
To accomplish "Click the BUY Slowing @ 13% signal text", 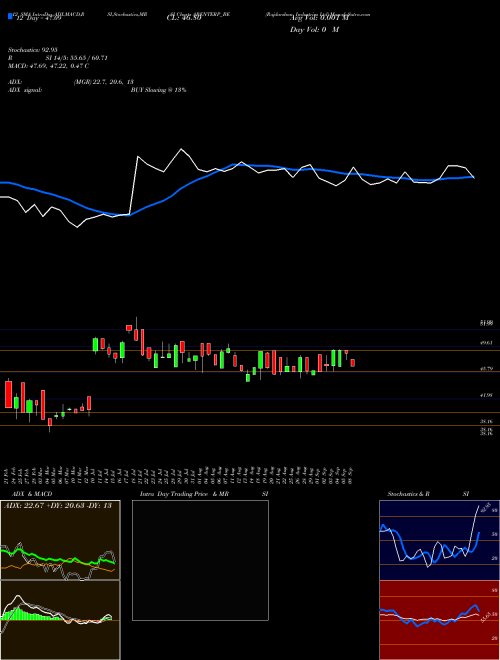I will point(158,90).
